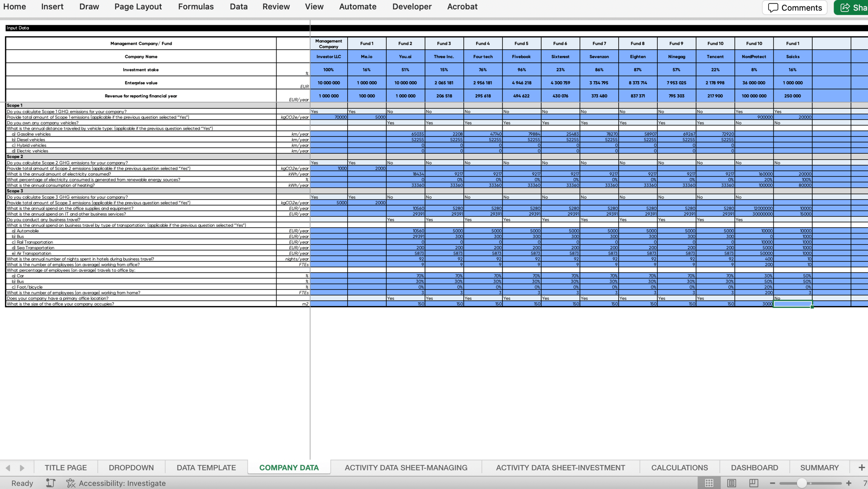Switch to Page Break Preview icon
Viewport: 868px width, 489px height.
[754, 483]
